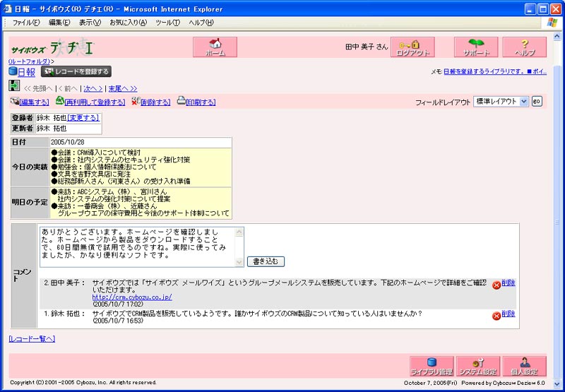Viewport: 565px width, 392px height.
Task: Click the IE page icon in title bar
Action: [8, 8]
